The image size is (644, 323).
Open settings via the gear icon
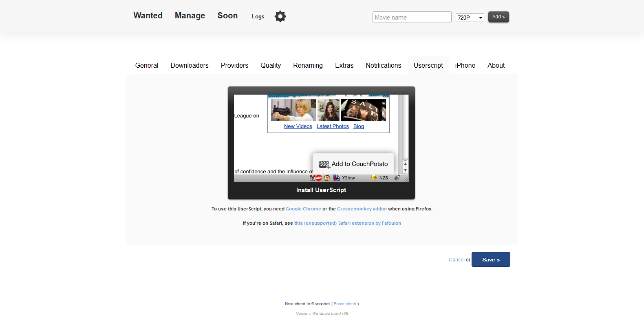(280, 16)
